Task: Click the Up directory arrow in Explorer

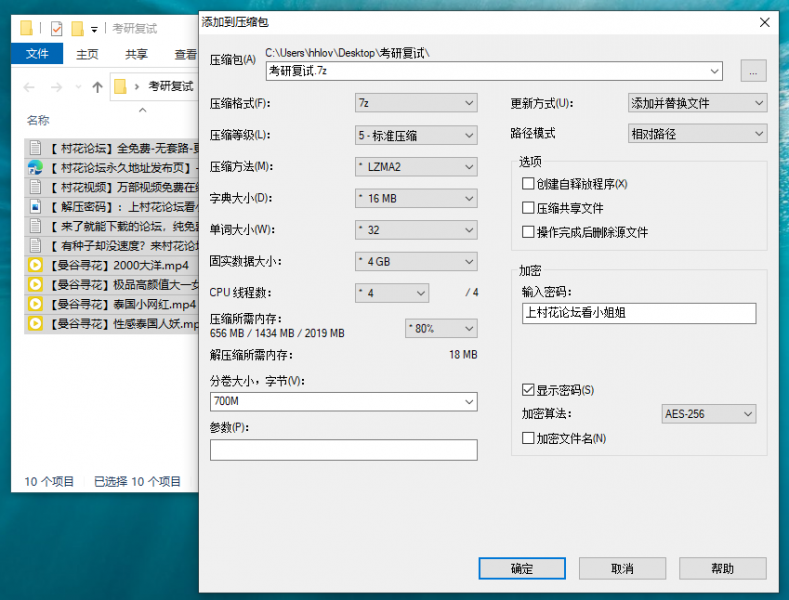Action: point(97,87)
